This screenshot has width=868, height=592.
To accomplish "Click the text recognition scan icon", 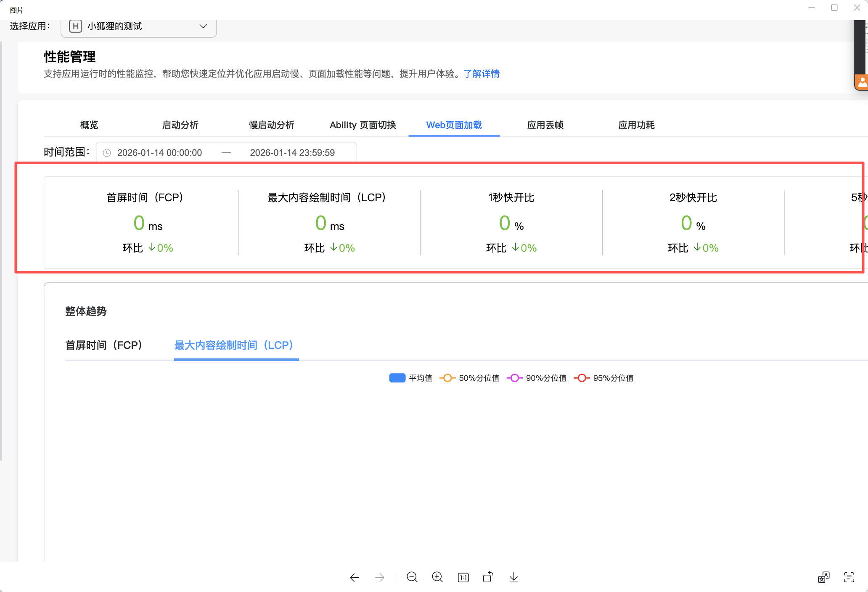I will (849, 577).
